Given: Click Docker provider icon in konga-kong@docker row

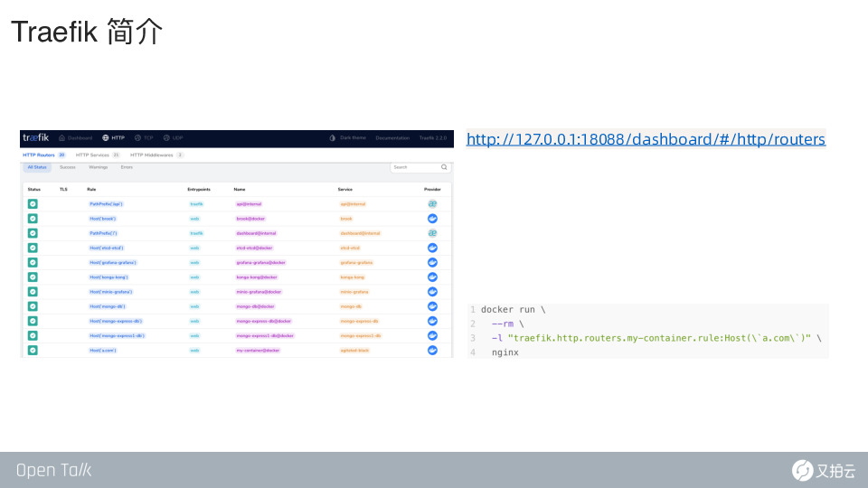Looking at the screenshot, I should (432, 277).
